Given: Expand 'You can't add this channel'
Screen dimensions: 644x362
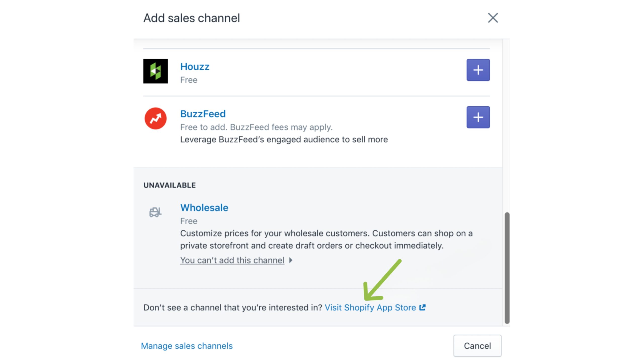Looking at the screenshot, I should coord(232,260).
